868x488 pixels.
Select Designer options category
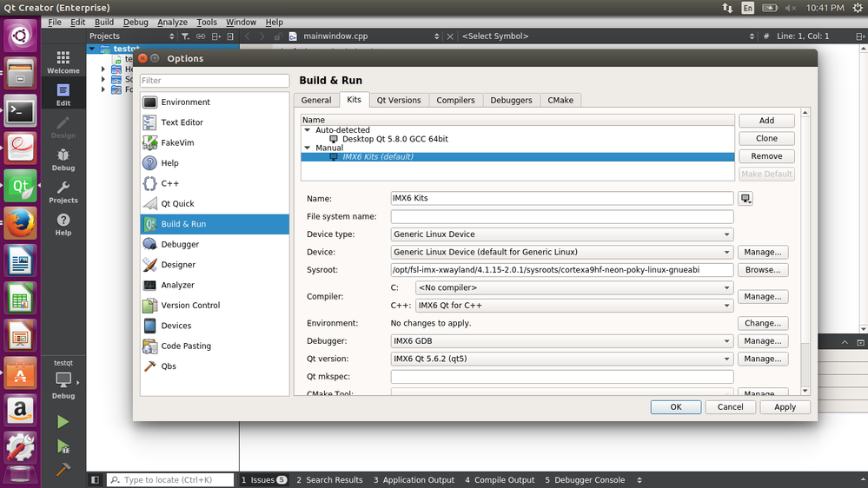click(215, 265)
